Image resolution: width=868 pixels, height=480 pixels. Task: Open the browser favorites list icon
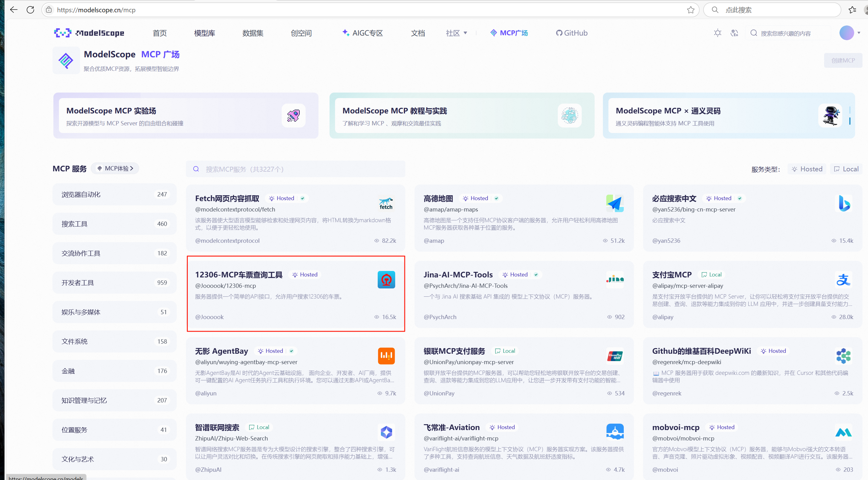tap(852, 10)
